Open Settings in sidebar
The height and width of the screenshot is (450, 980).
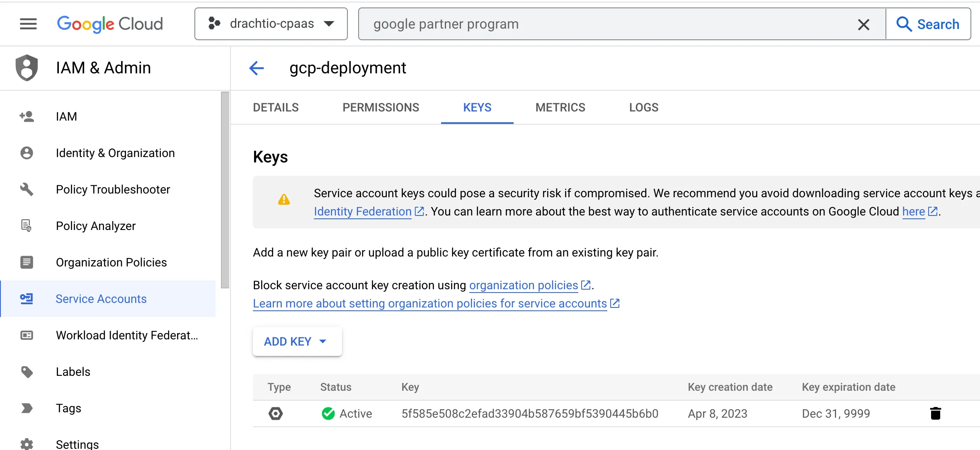[x=108, y=444]
